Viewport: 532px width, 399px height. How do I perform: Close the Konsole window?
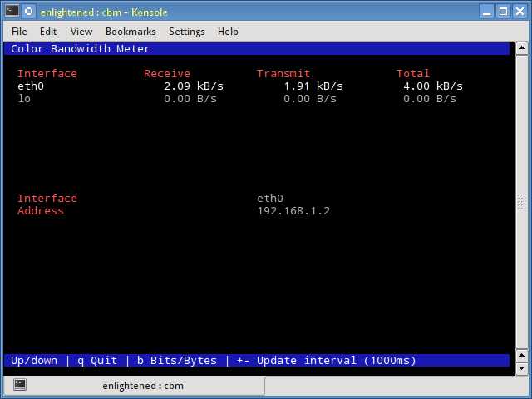coord(520,12)
